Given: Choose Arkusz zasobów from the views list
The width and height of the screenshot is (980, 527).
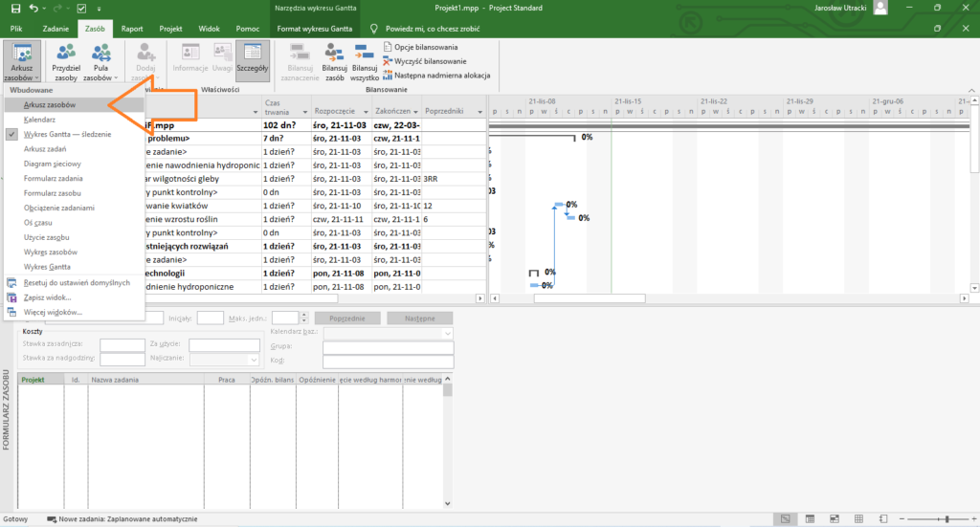Looking at the screenshot, I should 49,104.
